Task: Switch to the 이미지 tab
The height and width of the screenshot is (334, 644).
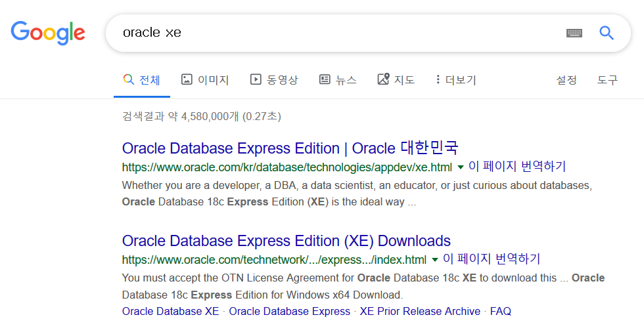Action: coord(205,79)
